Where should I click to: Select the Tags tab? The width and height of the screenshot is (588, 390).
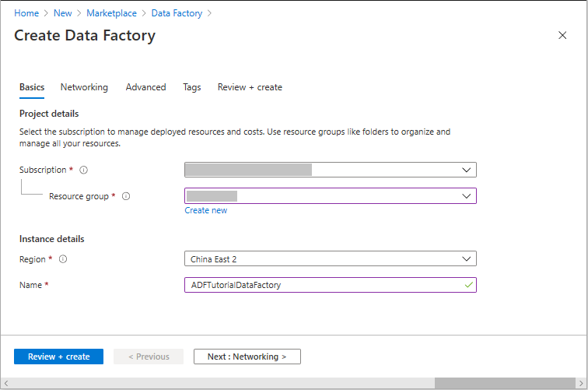[191, 87]
